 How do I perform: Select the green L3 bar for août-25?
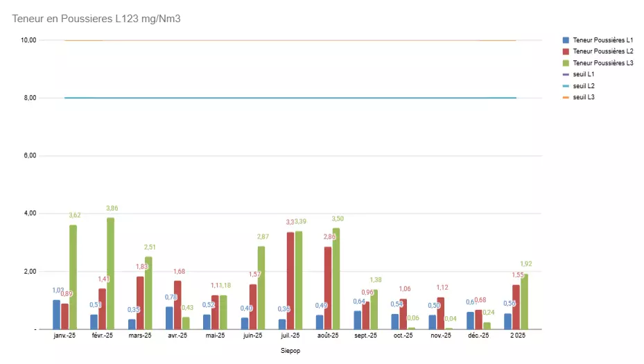pos(336,279)
